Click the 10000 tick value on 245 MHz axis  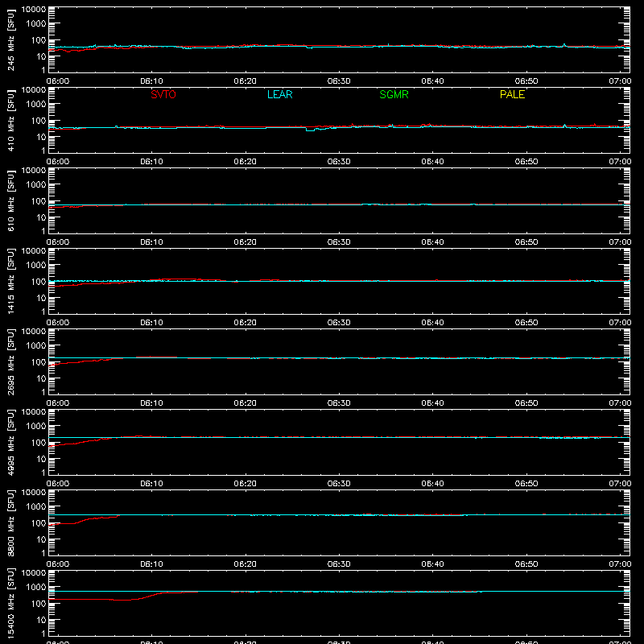[x=34, y=10]
